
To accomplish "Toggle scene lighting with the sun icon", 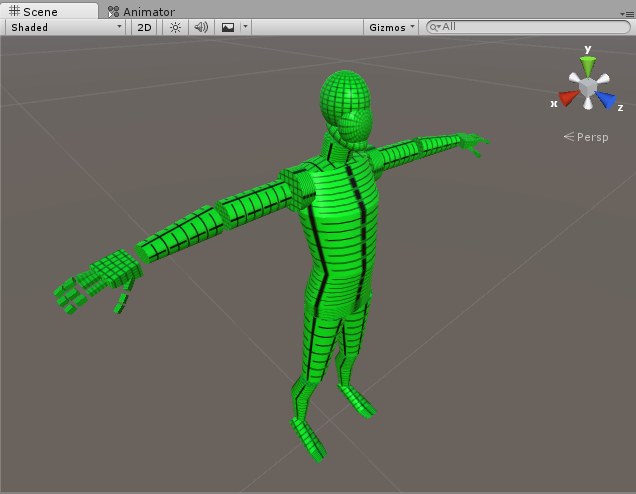I will 175,27.
